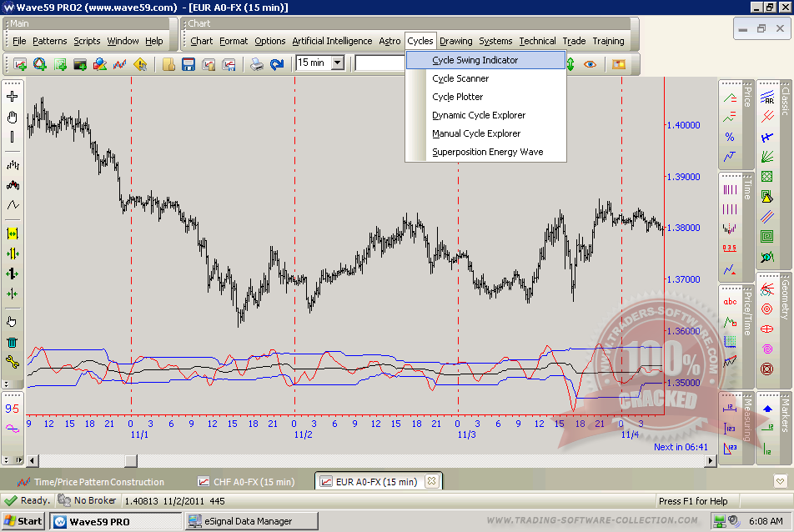794x532 pixels.
Task: Select the abc text tool
Action: [x=730, y=302]
